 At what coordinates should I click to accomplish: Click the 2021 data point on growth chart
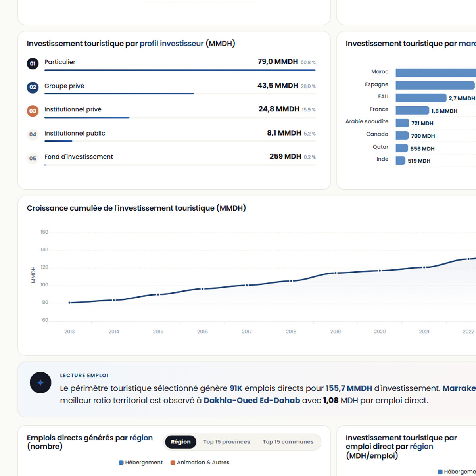(x=424, y=267)
